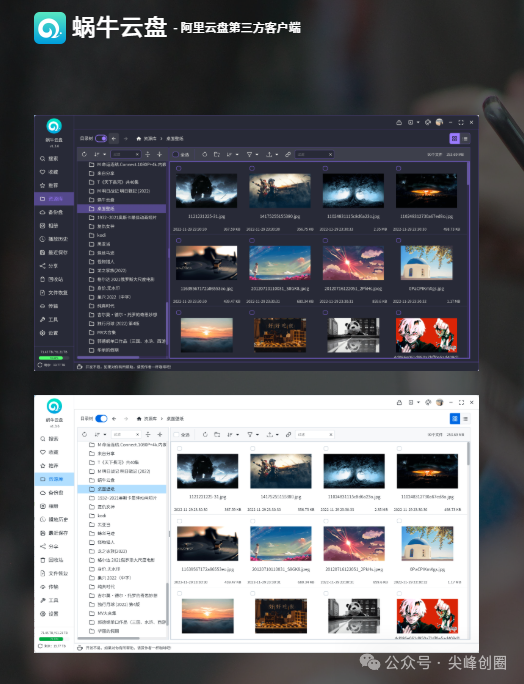Screen dimensions: 524x684
Task: Switch to grid view in dark window
Action: coord(455,138)
